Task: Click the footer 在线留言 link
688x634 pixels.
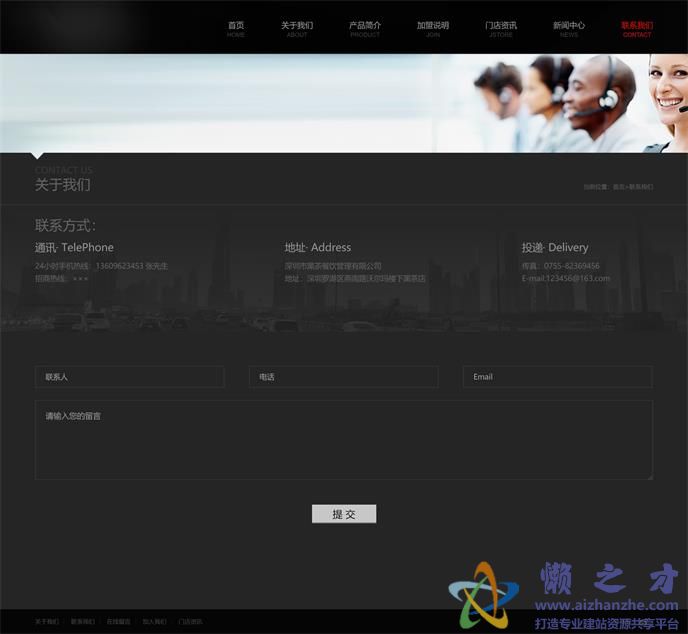Action: click(x=118, y=622)
